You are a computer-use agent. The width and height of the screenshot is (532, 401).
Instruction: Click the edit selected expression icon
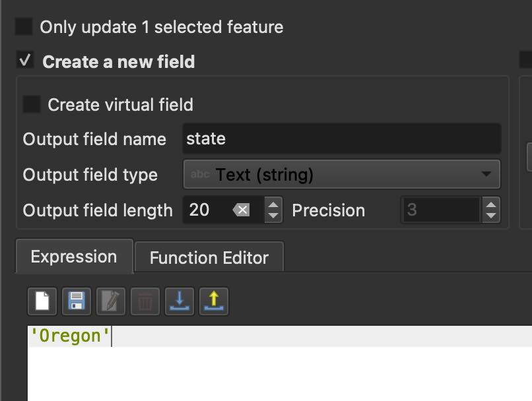point(110,301)
